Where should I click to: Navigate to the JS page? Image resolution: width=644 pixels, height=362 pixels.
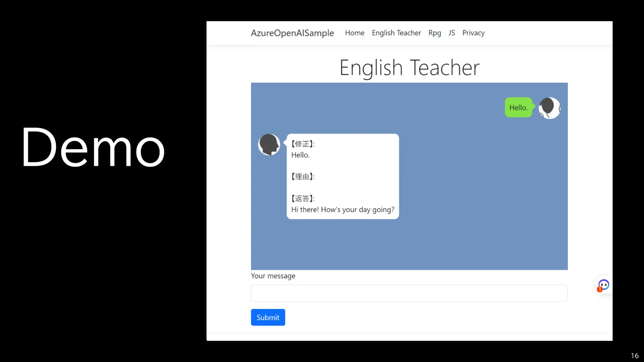452,33
